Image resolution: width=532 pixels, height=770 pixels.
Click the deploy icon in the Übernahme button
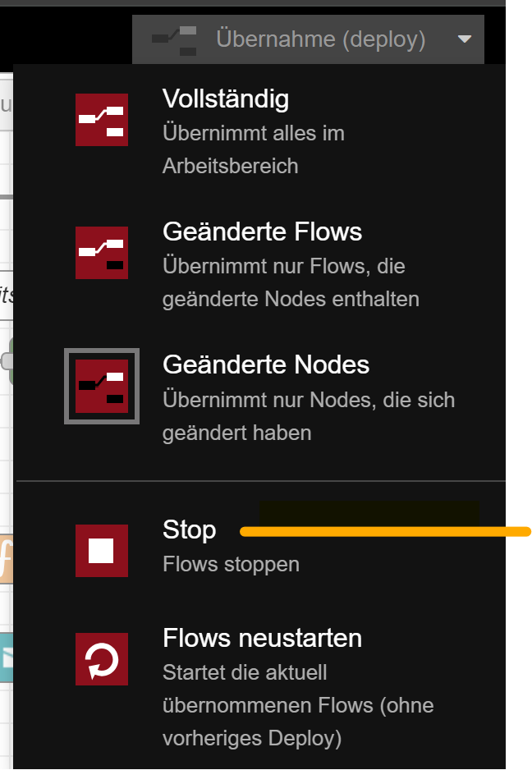point(174,40)
